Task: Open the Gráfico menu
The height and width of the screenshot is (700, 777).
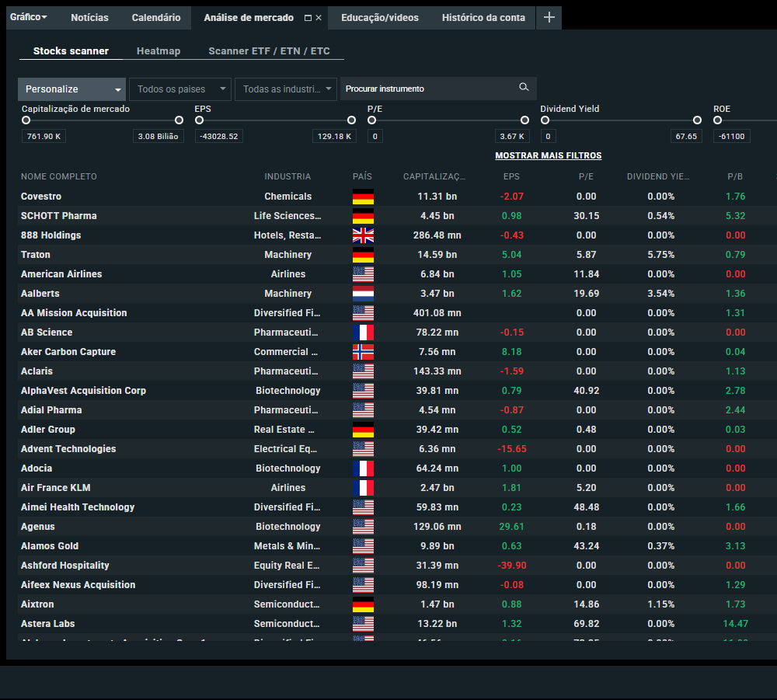Action: click(29, 17)
